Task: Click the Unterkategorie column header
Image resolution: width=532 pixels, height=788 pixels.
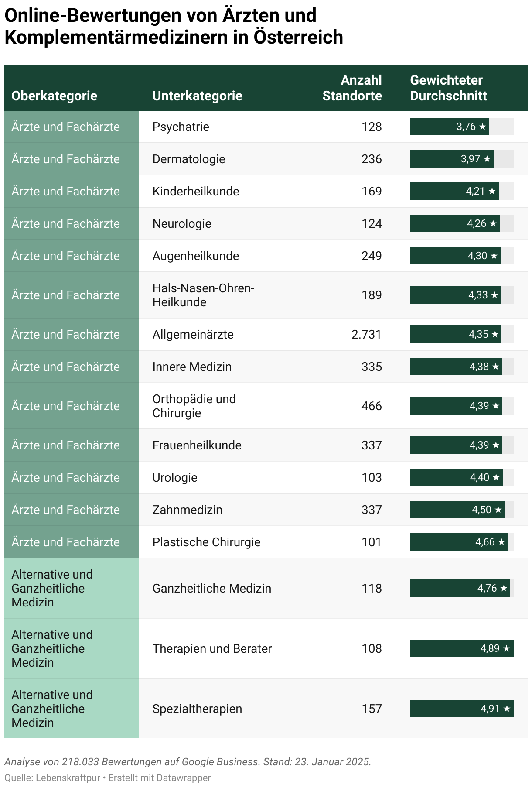Action: (197, 96)
